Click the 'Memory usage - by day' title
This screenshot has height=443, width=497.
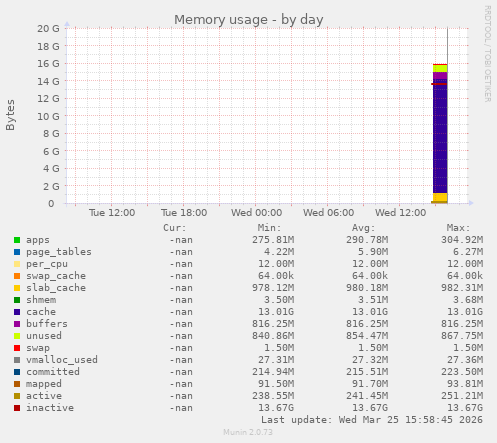tap(249, 20)
